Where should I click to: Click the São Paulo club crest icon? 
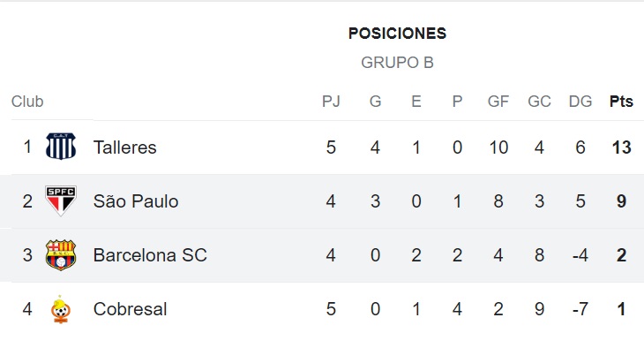click(61, 201)
